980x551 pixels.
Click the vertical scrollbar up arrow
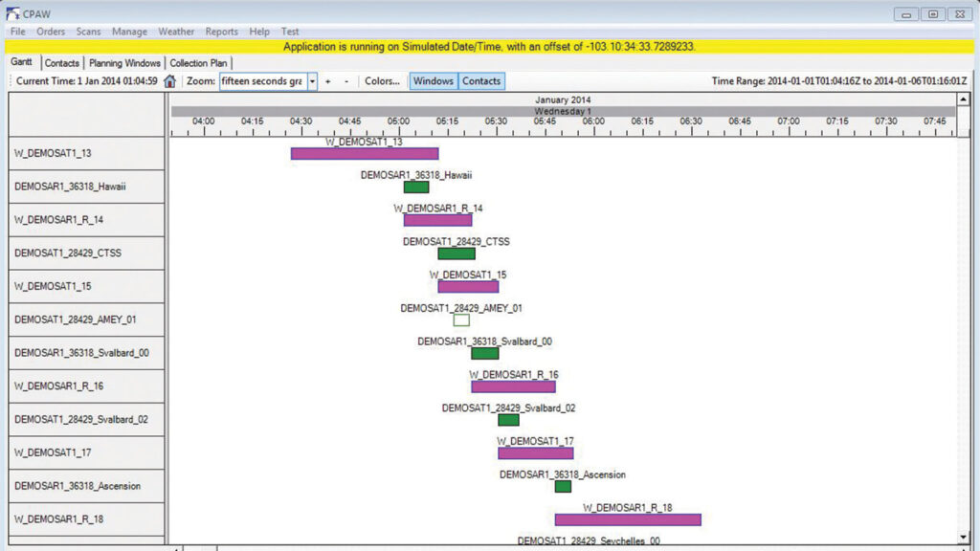[x=963, y=99]
